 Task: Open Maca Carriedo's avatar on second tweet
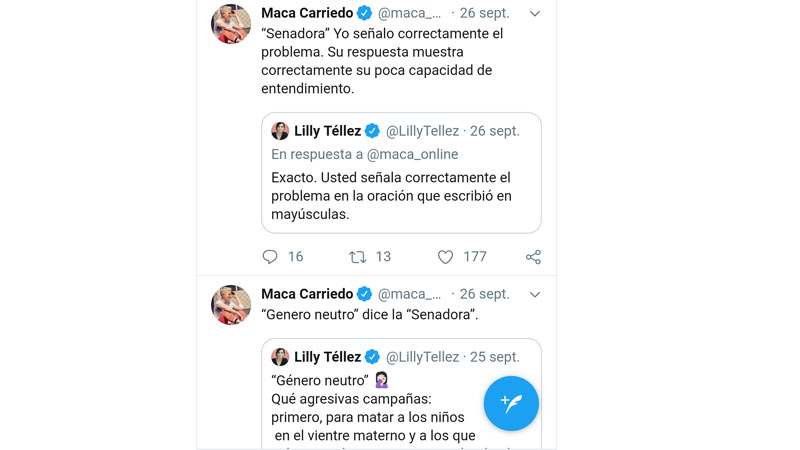tap(231, 305)
